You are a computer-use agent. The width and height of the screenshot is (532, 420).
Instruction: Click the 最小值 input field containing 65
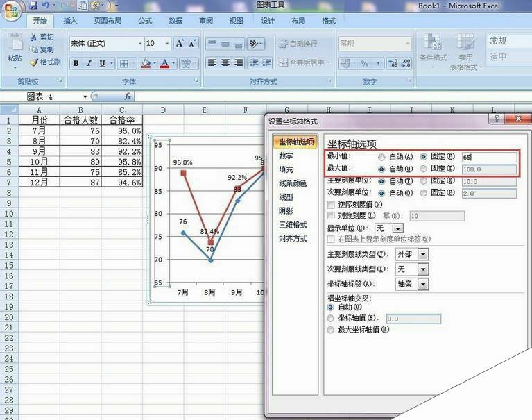coord(489,157)
